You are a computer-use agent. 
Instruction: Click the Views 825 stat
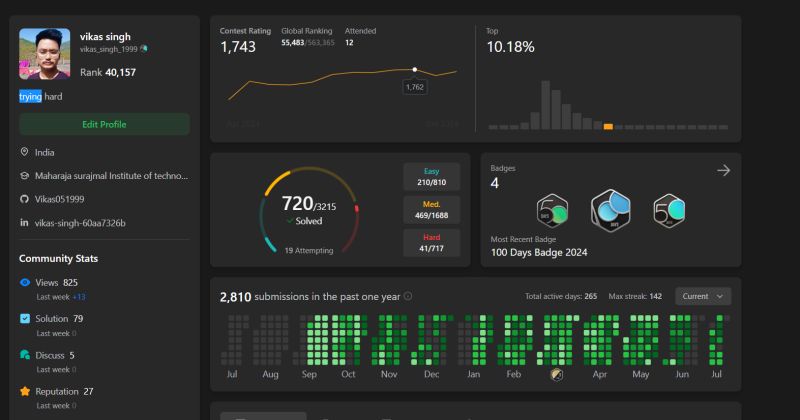pos(56,282)
